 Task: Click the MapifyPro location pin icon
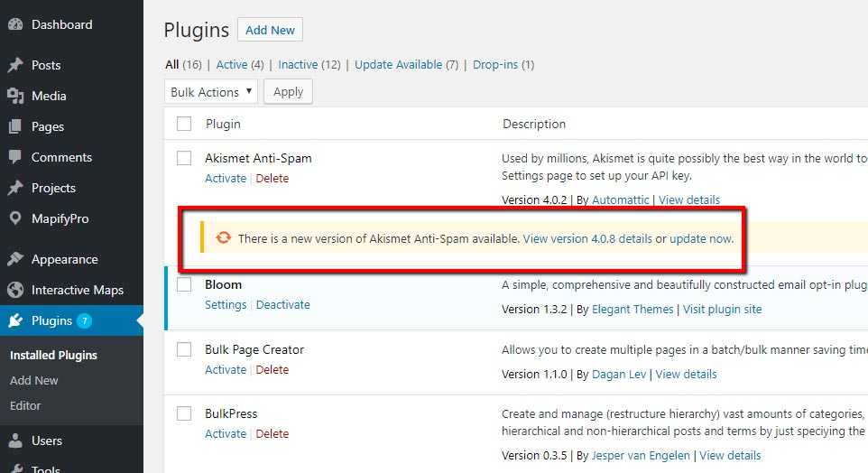[15, 218]
